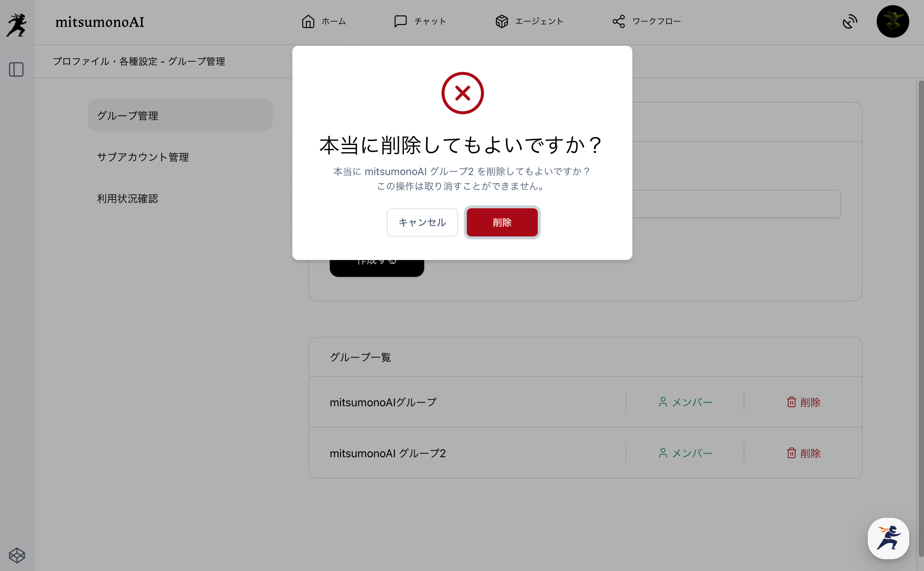Open メンバー for mitsumonoAIグループ
This screenshot has height=571, width=924.
click(x=685, y=402)
